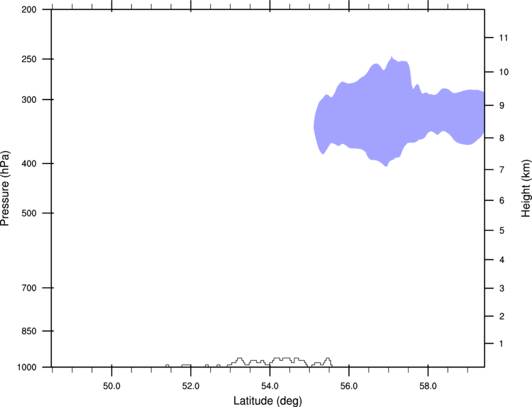Click the 11 km height label
This screenshot has height=407, width=532.
pyautogui.click(x=503, y=38)
